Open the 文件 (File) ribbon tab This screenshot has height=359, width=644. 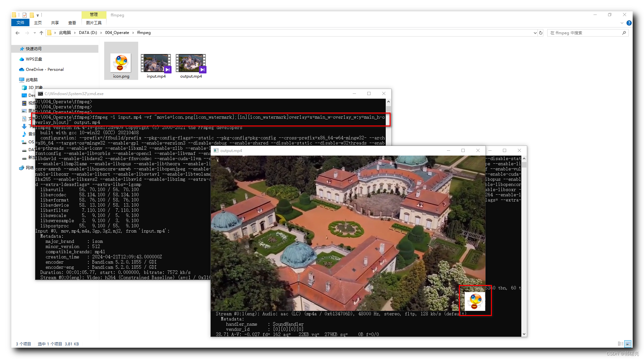20,23
